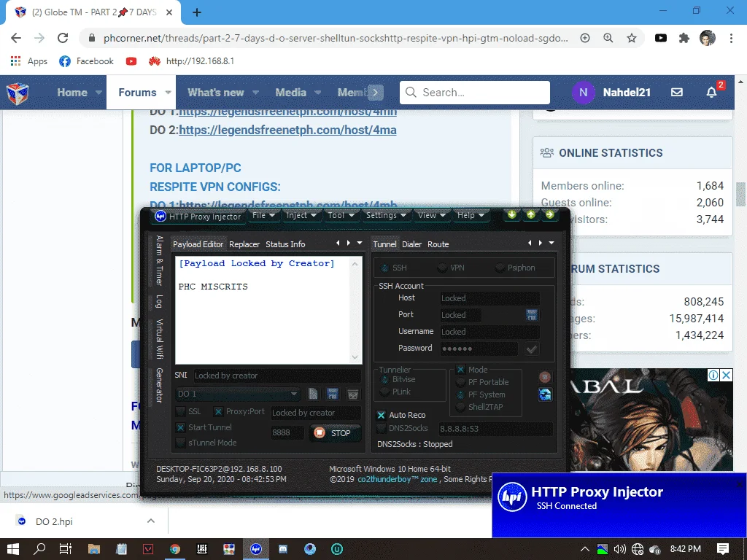The image size is (747, 560).
Task: Click the green down-arrow icon in HPI title bar
Action: tap(511, 215)
